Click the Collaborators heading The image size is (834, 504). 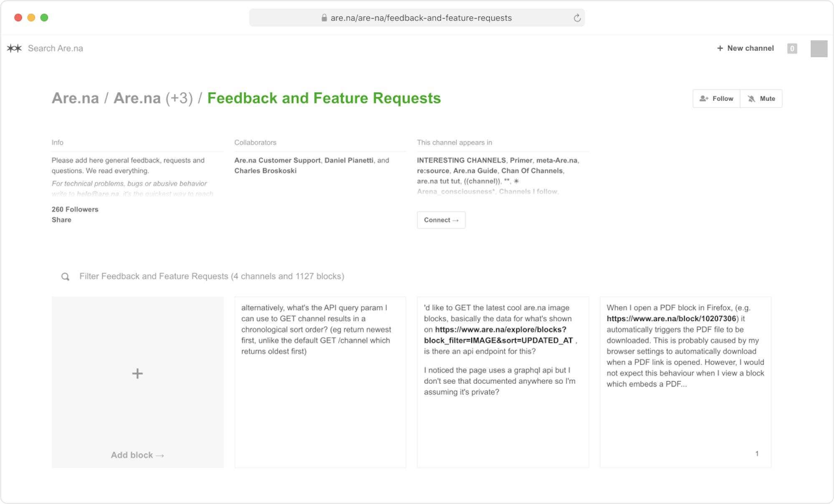click(x=255, y=142)
